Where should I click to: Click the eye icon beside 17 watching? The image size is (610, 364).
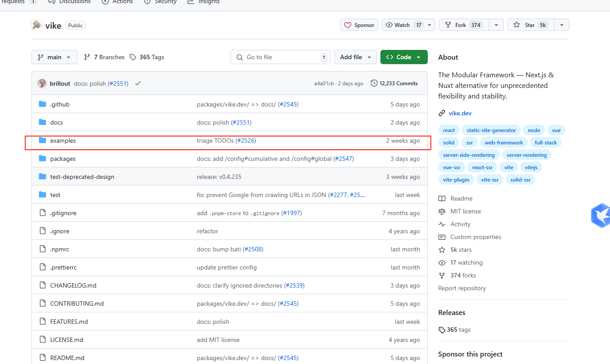point(442,262)
